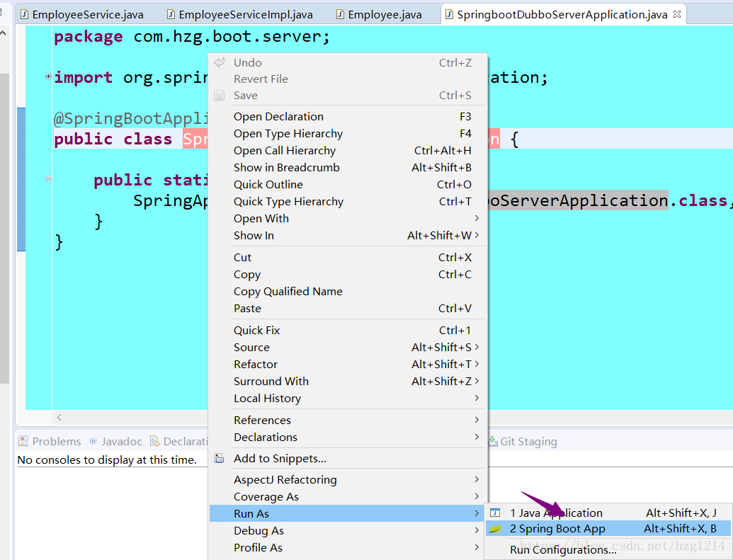This screenshot has width=733, height=560.
Task: Open Quick Outline
Action: [348, 185]
